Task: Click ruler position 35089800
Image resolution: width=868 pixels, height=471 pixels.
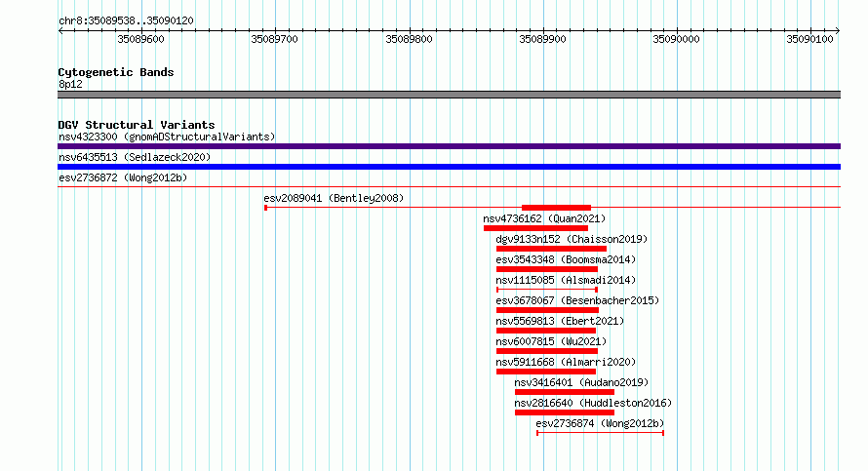Action: (x=409, y=39)
